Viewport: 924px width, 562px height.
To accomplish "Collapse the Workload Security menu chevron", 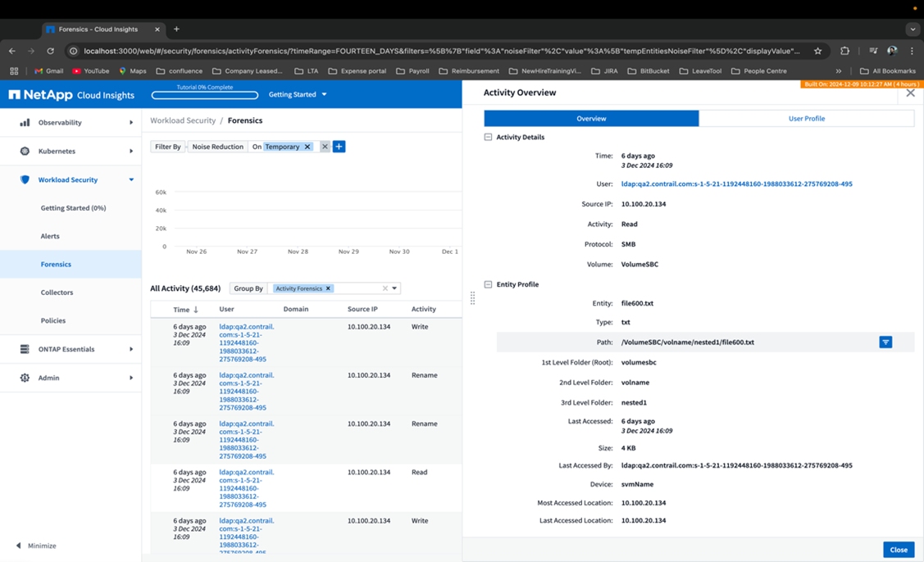I will (131, 179).
